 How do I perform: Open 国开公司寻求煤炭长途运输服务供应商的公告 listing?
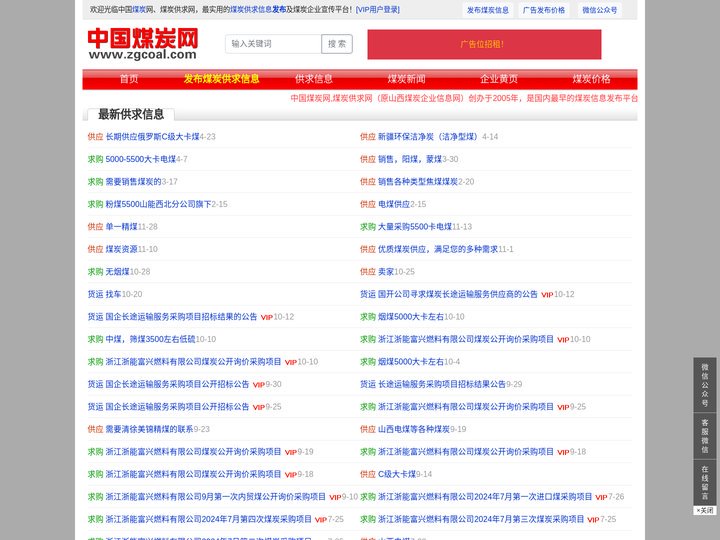click(x=457, y=294)
